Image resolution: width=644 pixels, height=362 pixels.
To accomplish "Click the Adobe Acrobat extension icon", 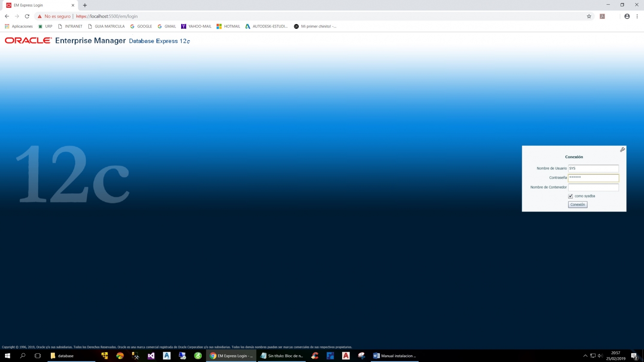I will click(x=602, y=16).
